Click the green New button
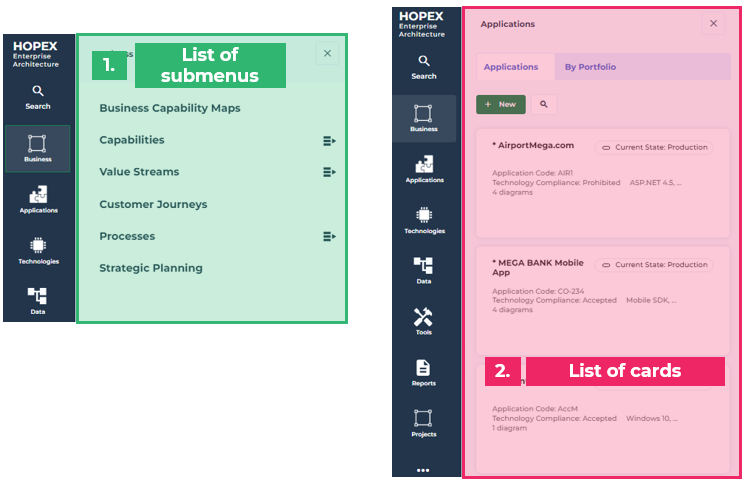 pos(501,104)
